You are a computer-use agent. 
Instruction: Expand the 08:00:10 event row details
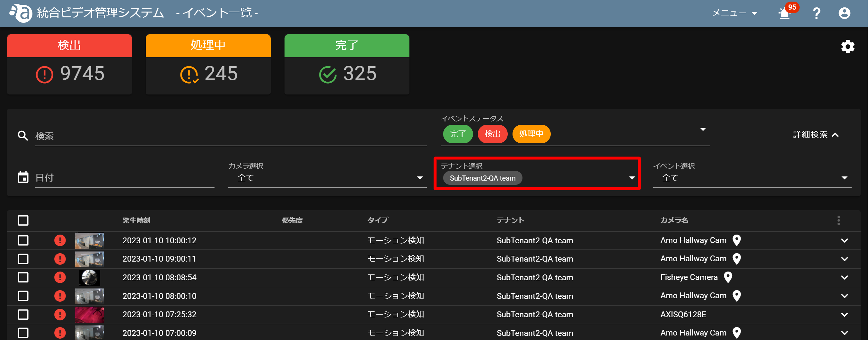pyautogui.click(x=844, y=296)
